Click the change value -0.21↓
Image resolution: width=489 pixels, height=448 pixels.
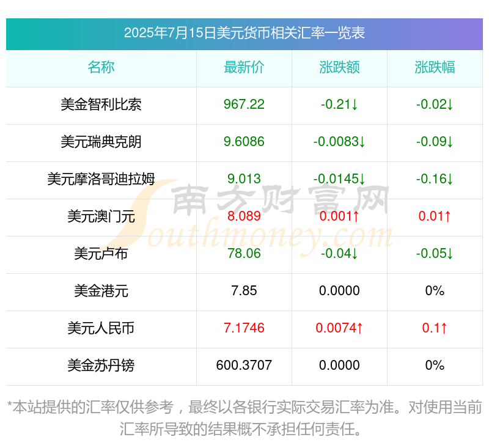point(339,105)
